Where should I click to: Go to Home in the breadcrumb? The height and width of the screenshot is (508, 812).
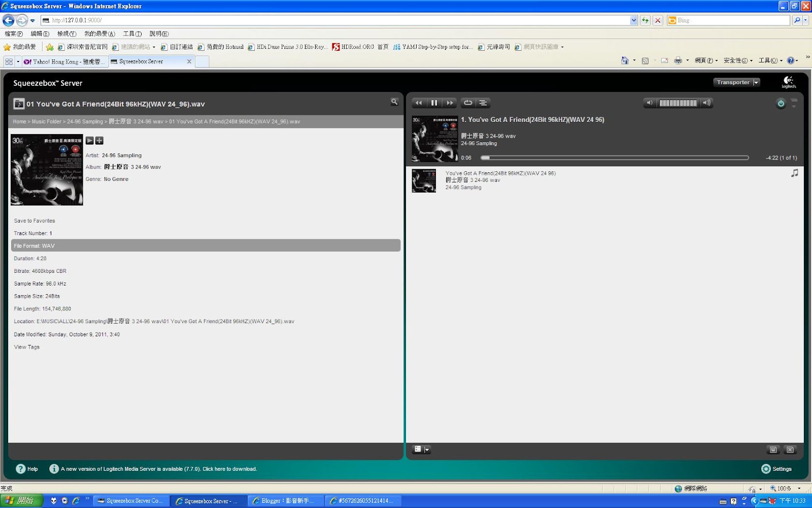point(19,121)
